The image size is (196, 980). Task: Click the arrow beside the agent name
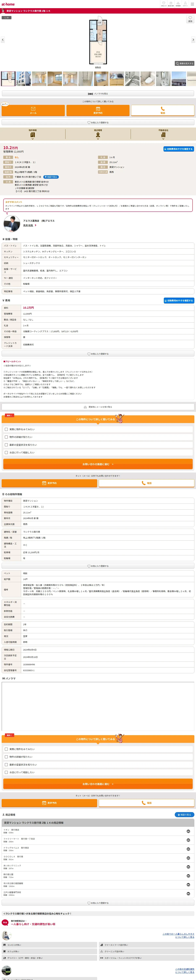click(x=36, y=225)
